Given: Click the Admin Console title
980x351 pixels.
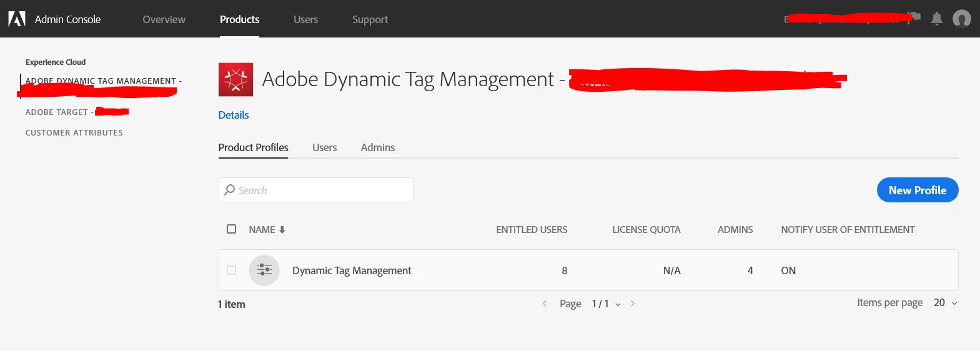Looking at the screenshot, I should (x=67, y=19).
